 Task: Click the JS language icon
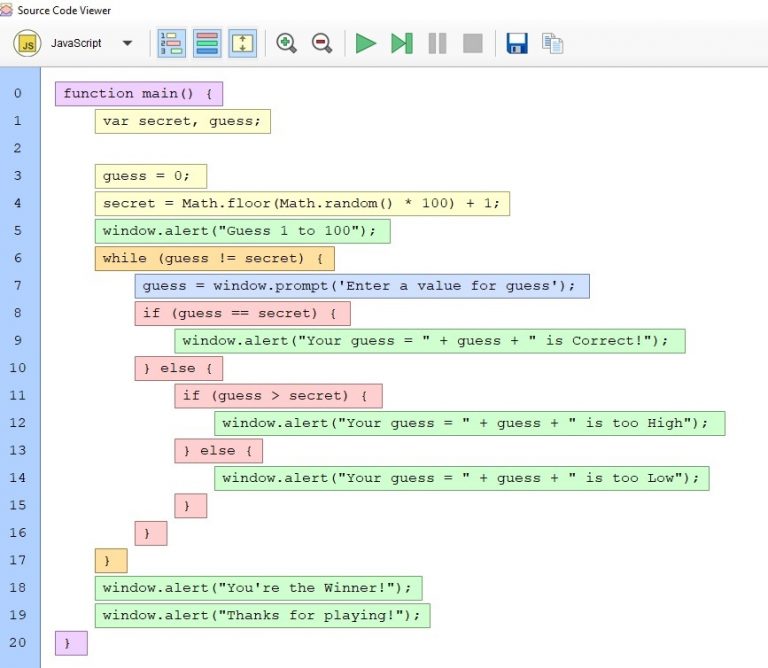click(27, 44)
